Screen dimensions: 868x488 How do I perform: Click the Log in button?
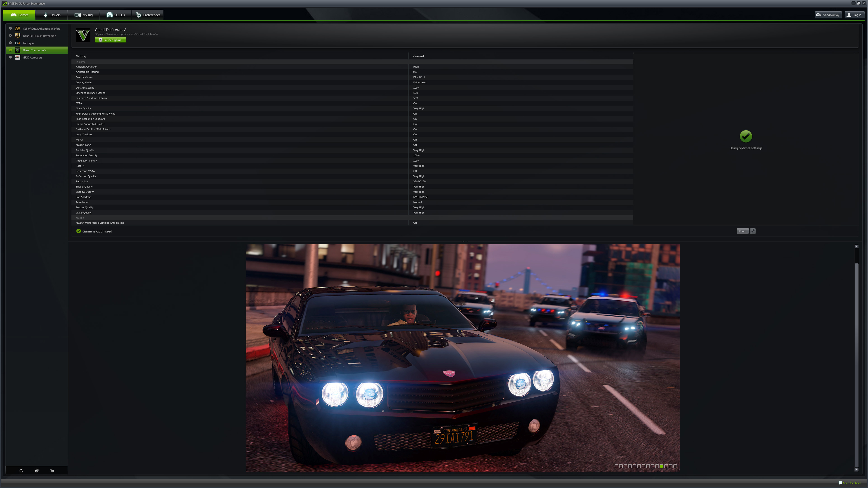point(854,15)
